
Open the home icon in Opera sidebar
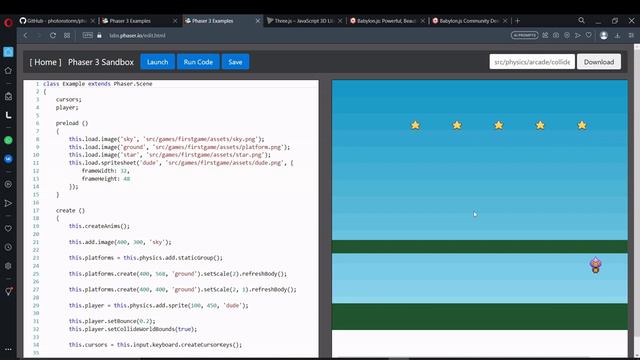click(8, 71)
